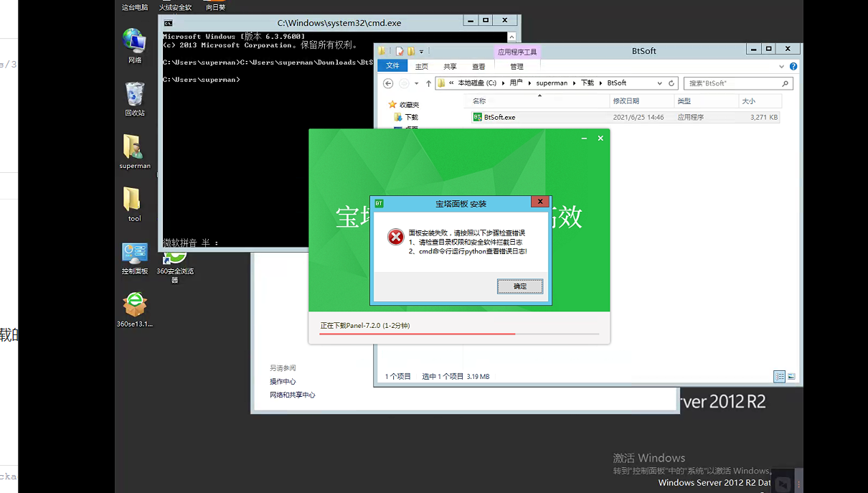Image resolution: width=868 pixels, height=493 pixels.
Task: Click the red error icon in dialog
Action: click(396, 237)
